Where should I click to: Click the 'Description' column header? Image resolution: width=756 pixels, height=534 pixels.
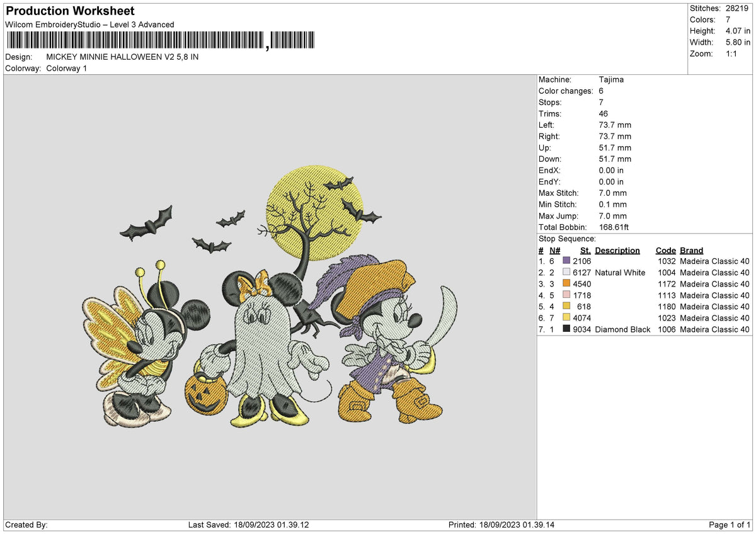pos(617,250)
